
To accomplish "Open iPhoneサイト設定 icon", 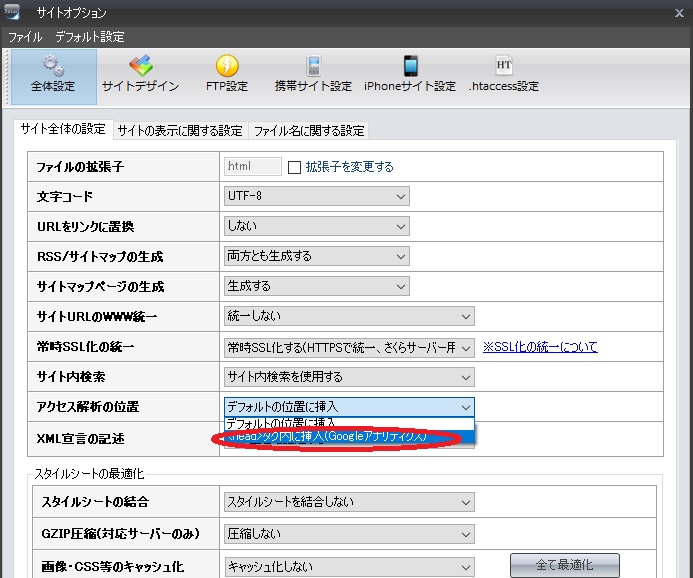I will (x=410, y=67).
